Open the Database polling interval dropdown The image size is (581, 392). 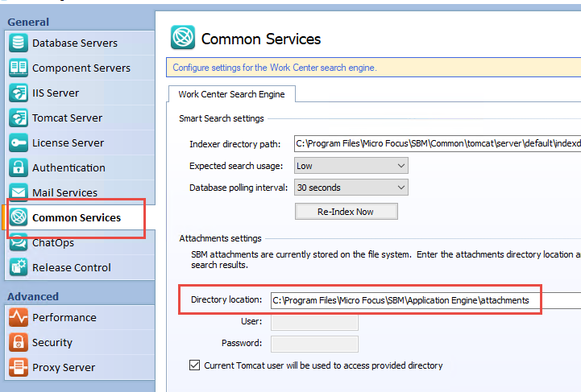351,188
